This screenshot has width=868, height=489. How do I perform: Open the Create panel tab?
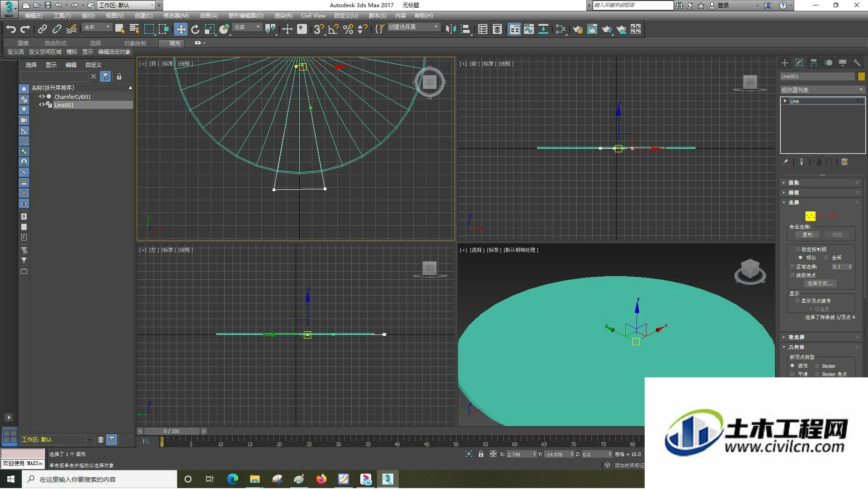click(785, 63)
